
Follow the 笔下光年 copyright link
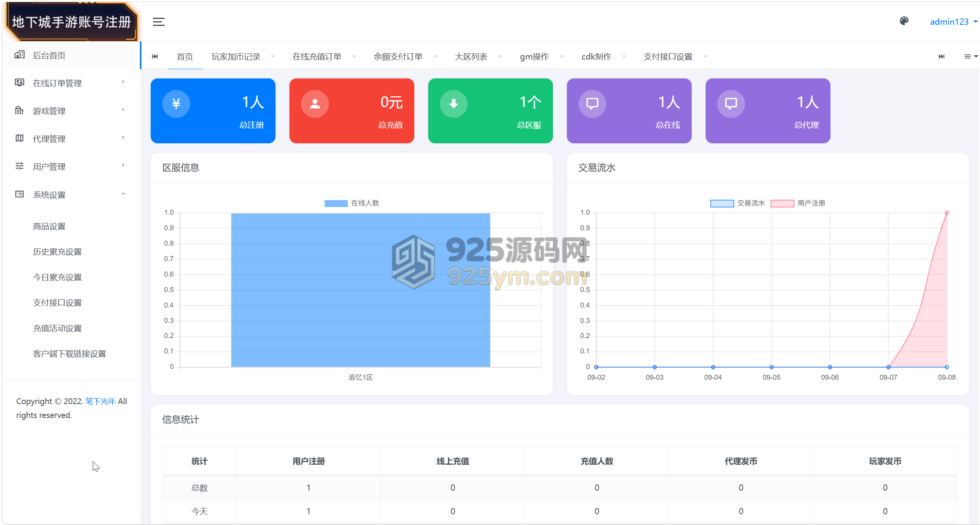[x=100, y=401]
